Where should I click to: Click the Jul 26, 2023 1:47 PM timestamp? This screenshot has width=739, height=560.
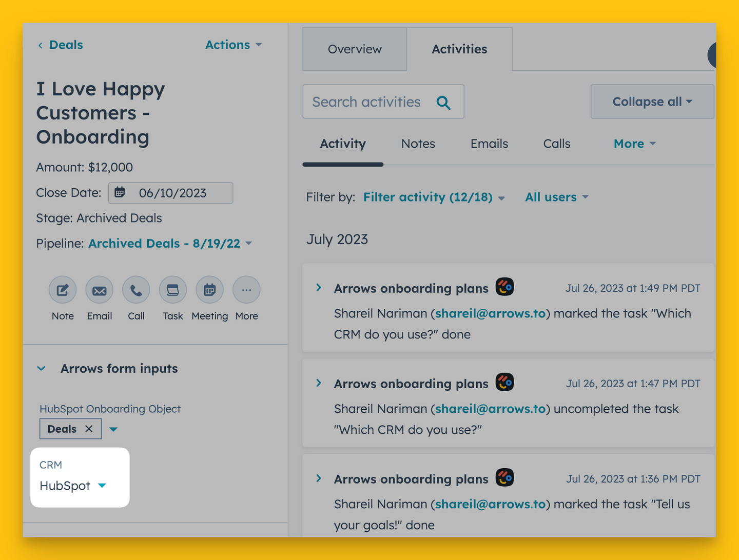tap(633, 384)
